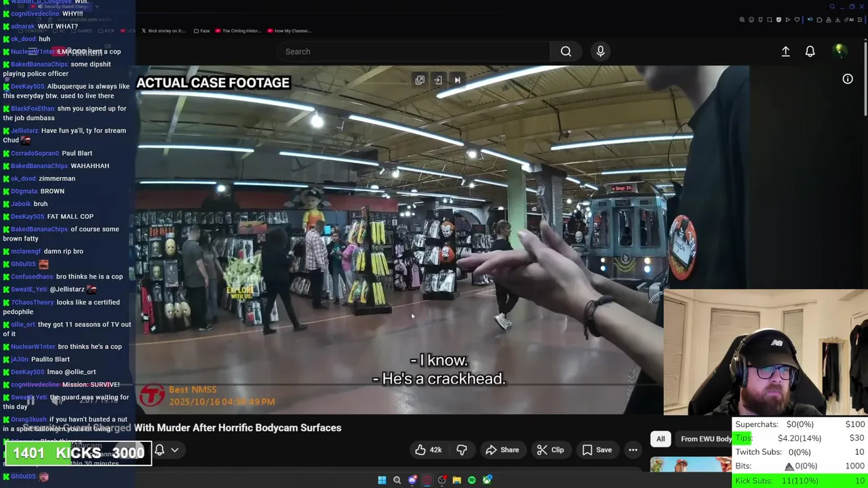868x488 pixels.
Task: Open Discord-like chat app on taskbar
Action: [x=412, y=480]
